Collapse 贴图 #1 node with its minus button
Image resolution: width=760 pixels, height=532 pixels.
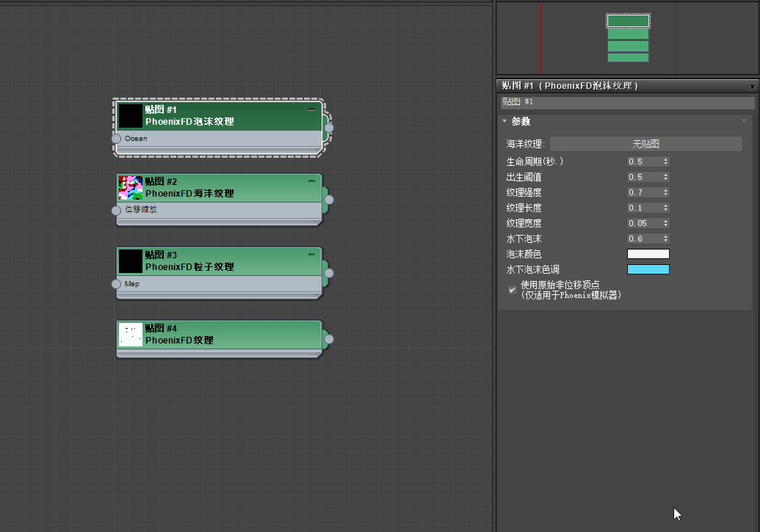[x=311, y=109]
